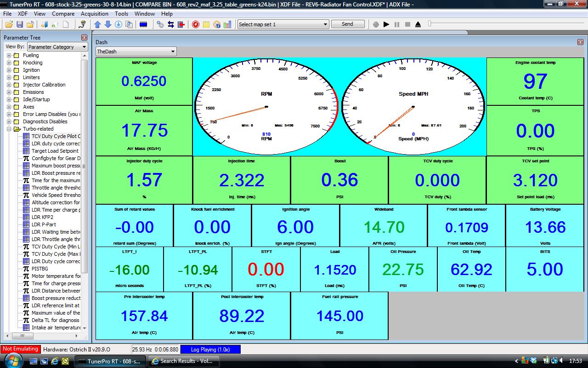Click the Engine coolant temp 97 value

536,81
